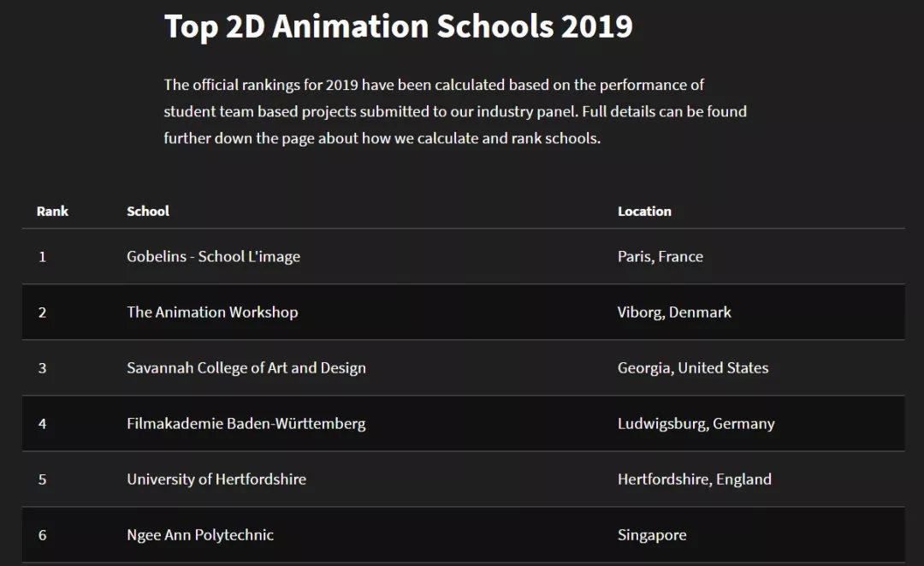Viewport: 924px width, 566px height.
Task: Select Gobelins - School L'image entry
Action: [x=213, y=257]
